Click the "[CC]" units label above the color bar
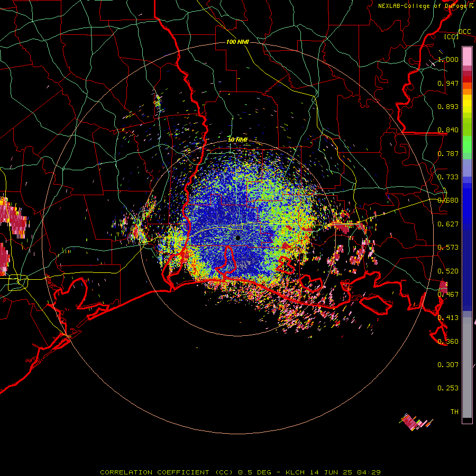Viewport: 476px width, 476px height. click(x=452, y=36)
